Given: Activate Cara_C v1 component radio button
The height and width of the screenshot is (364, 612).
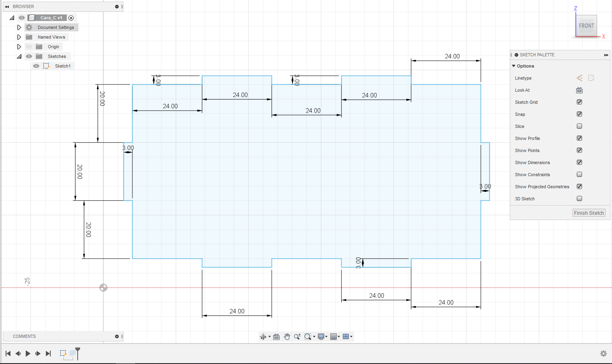Looking at the screenshot, I should tap(71, 18).
